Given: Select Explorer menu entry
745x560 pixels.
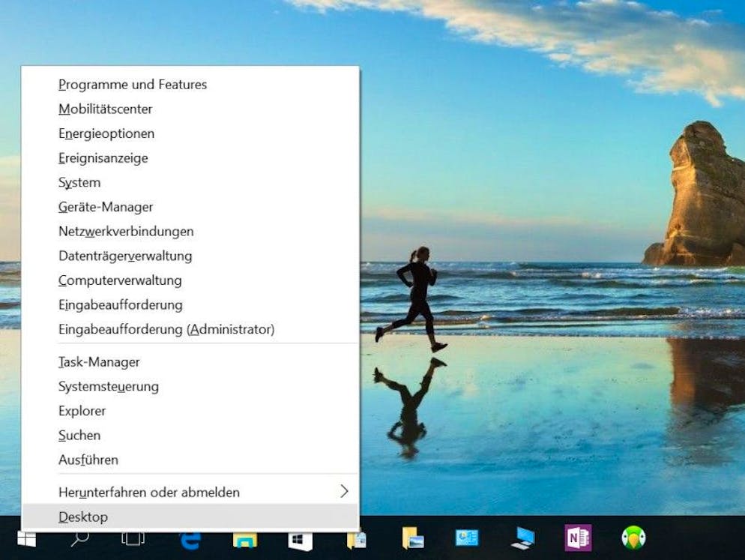Looking at the screenshot, I should (x=190, y=412).
